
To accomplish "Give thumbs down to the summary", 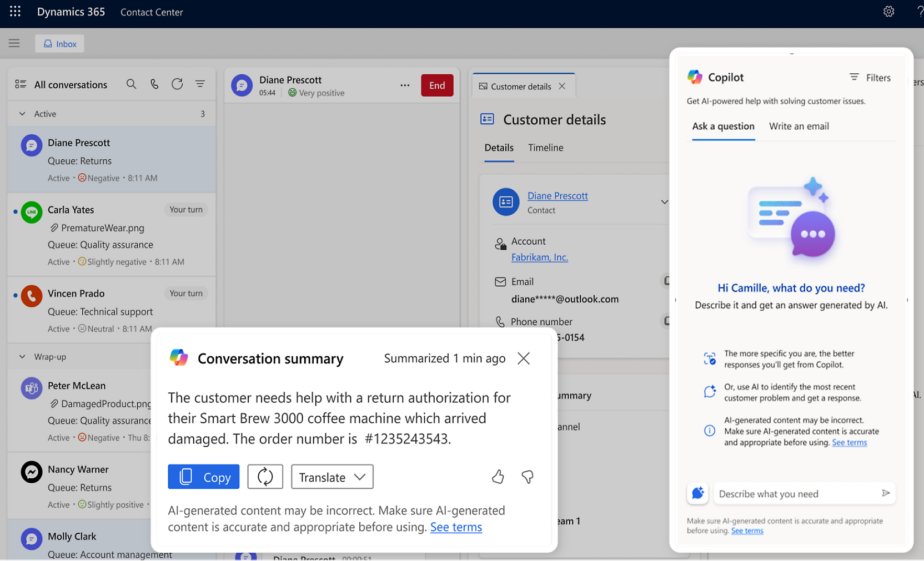I will [528, 477].
